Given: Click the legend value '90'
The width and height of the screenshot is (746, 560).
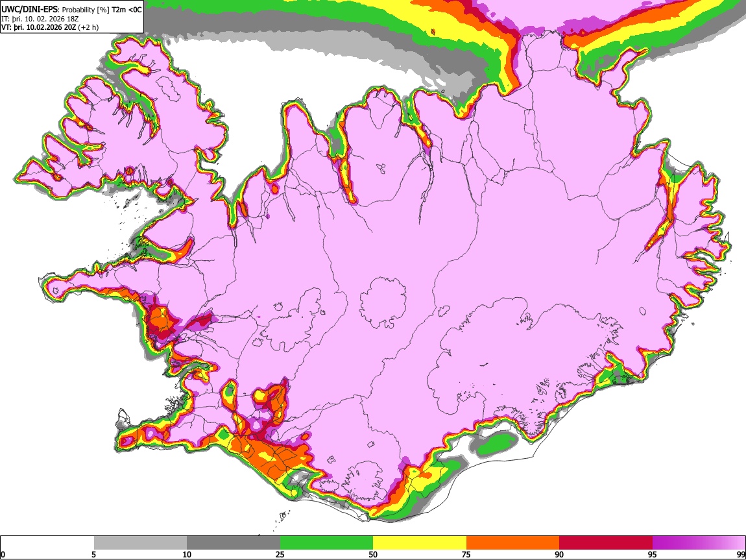Looking at the screenshot, I should click(x=559, y=555).
